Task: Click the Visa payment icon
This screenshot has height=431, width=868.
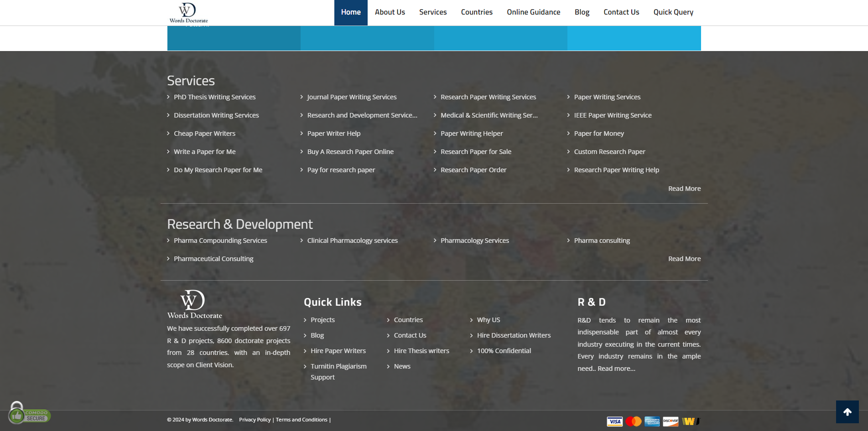Action: 614,421
